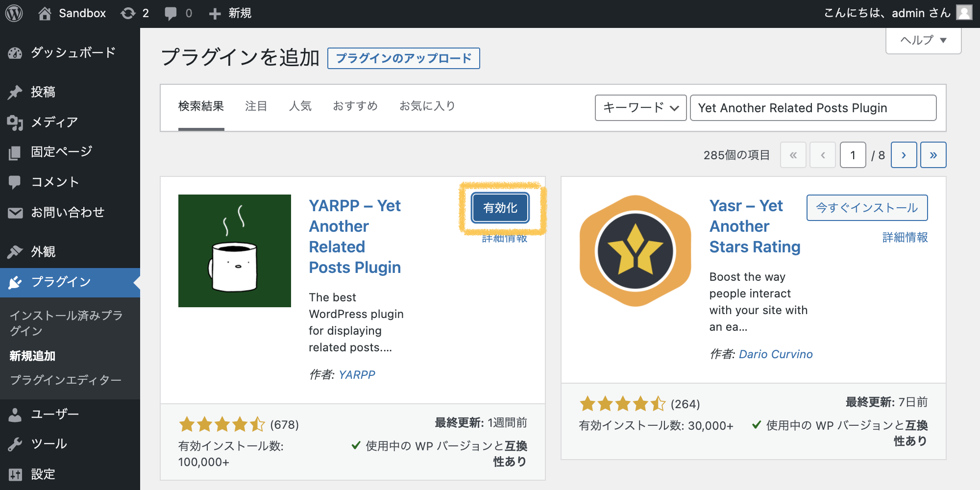Click the 285個の項目 count text
Viewport: 980px width, 490px height.
(x=736, y=155)
